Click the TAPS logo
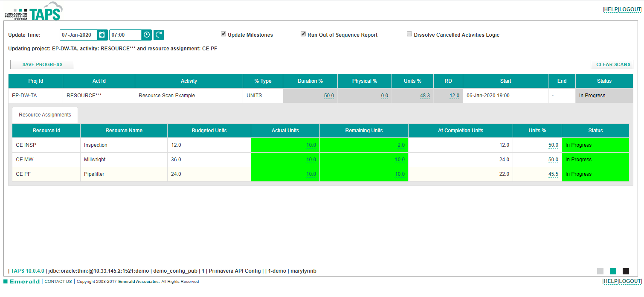This screenshot has width=644, height=297. tap(33, 12)
